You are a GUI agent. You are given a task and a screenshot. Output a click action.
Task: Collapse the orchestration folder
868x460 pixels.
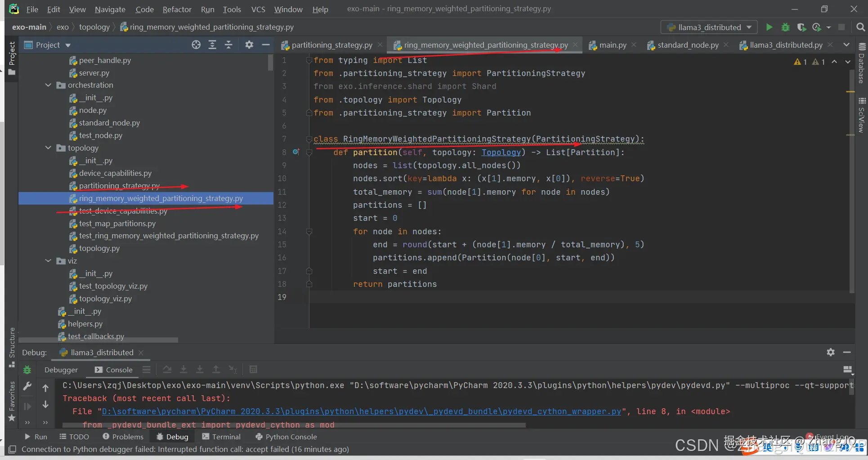pos(48,85)
